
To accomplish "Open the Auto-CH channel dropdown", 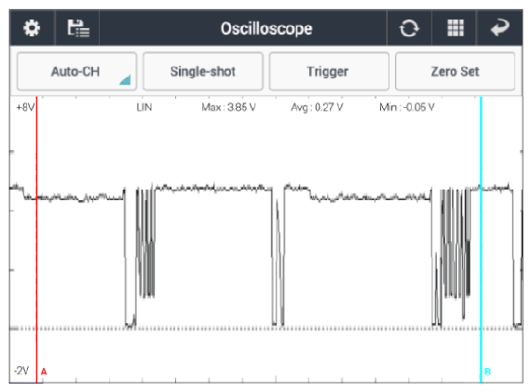I will (x=76, y=71).
